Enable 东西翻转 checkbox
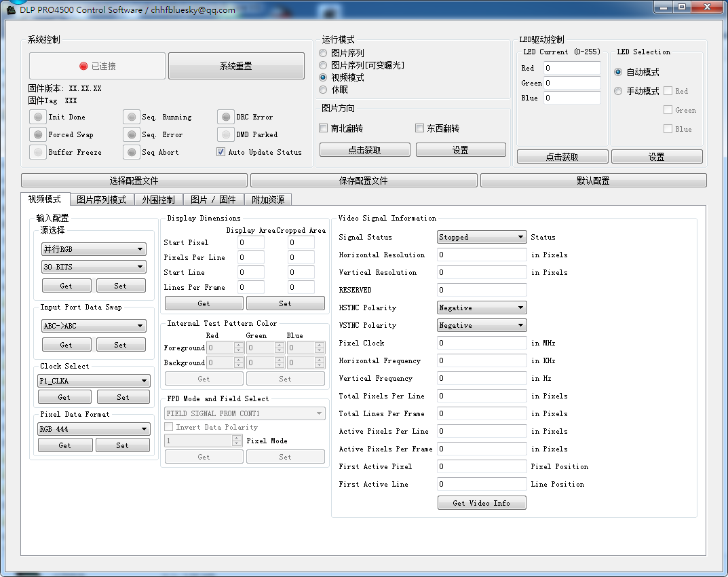This screenshot has height=577, width=728. [x=420, y=128]
